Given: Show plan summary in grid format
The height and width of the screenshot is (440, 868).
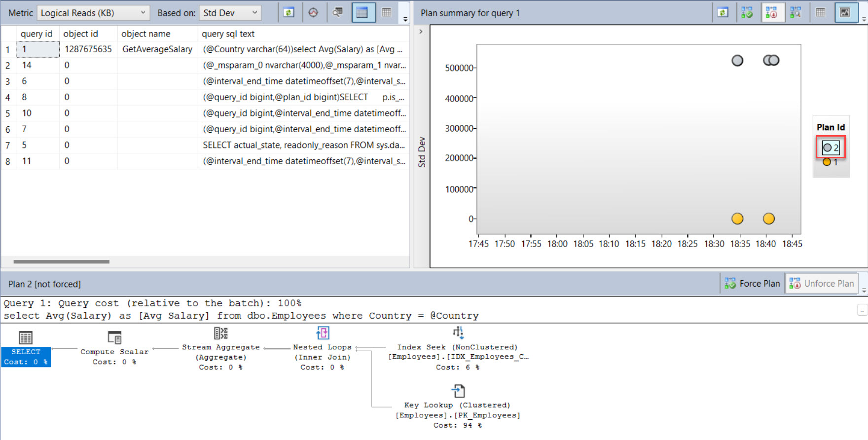Looking at the screenshot, I should [821, 13].
